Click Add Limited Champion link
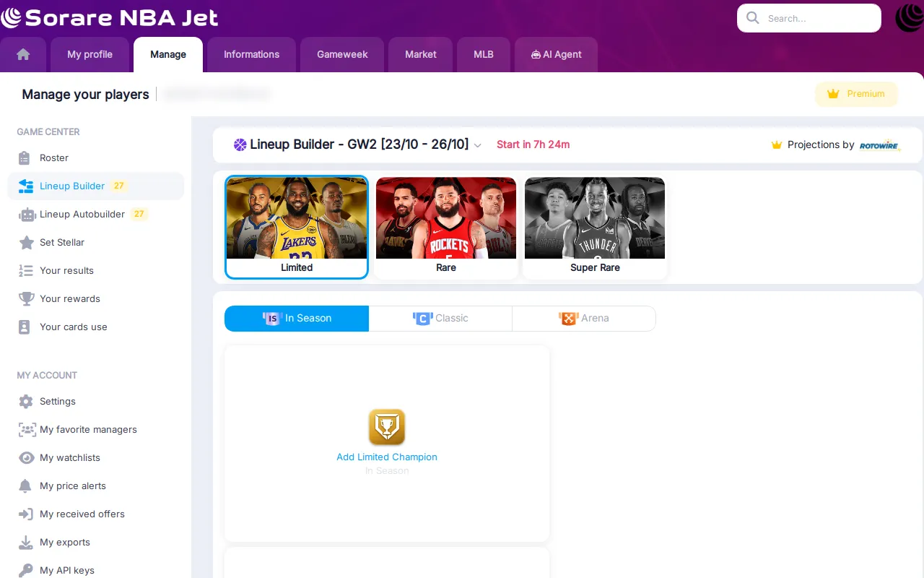This screenshot has height=578, width=924. click(x=387, y=457)
